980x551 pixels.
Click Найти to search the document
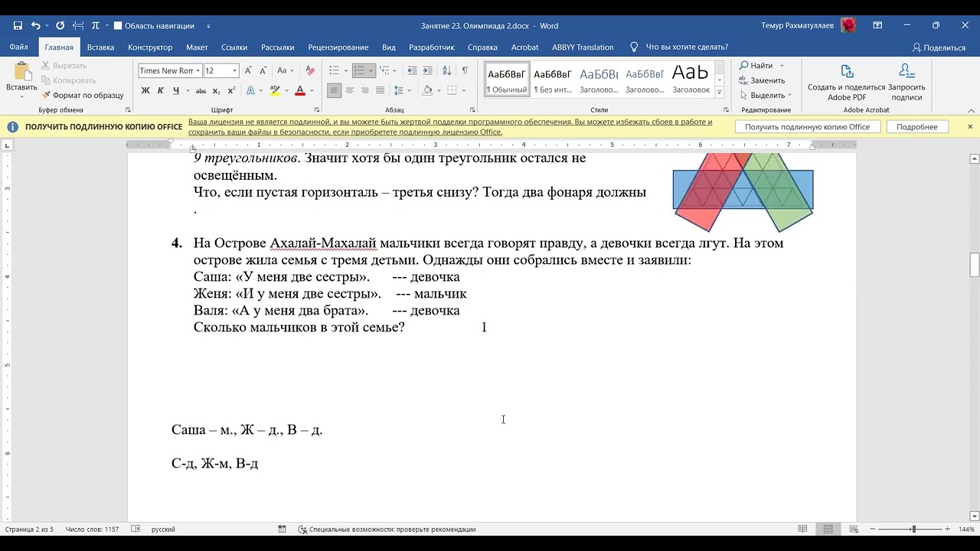pyautogui.click(x=756, y=66)
